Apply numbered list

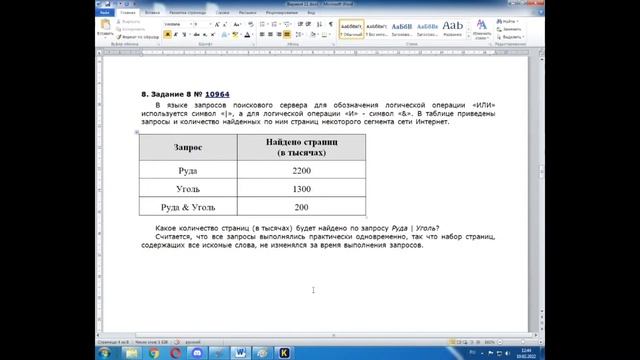pos(275,25)
